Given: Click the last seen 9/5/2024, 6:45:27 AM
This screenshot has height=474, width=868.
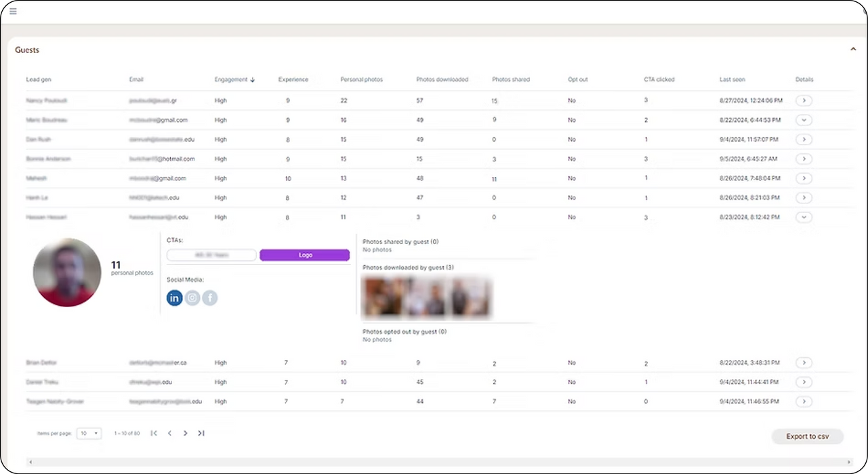Looking at the screenshot, I should (x=748, y=159).
